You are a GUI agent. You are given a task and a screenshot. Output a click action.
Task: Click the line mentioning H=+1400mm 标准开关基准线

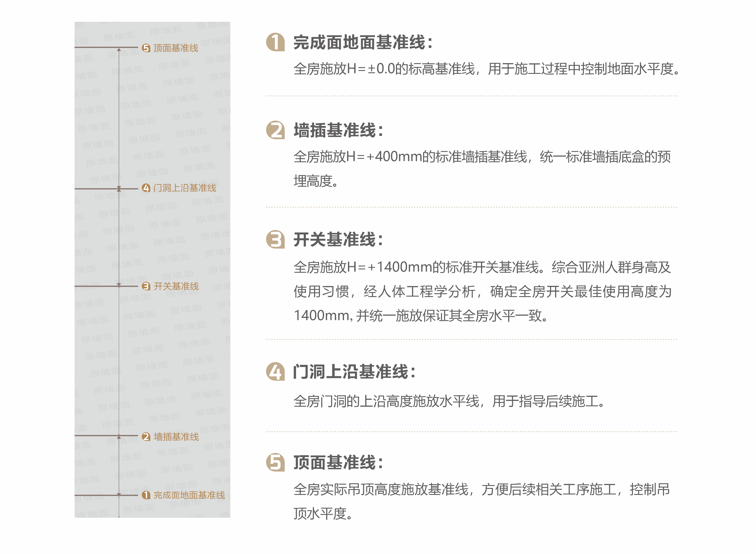click(x=482, y=267)
